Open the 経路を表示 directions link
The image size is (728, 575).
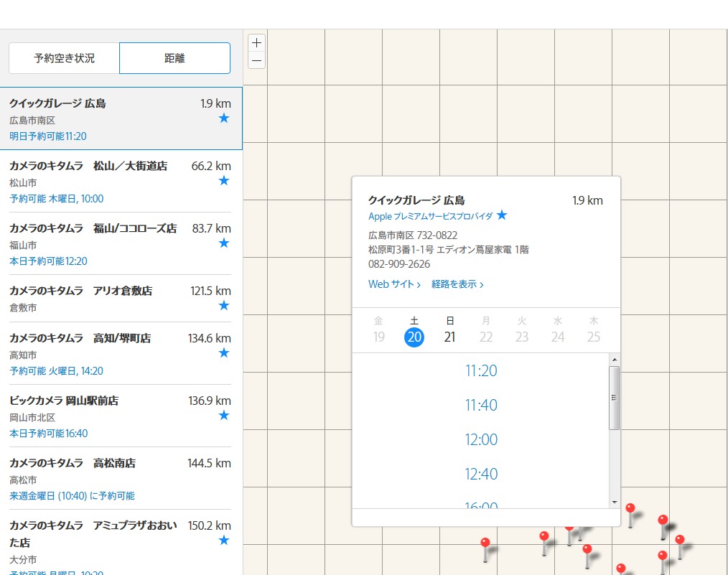(x=457, y=284)
